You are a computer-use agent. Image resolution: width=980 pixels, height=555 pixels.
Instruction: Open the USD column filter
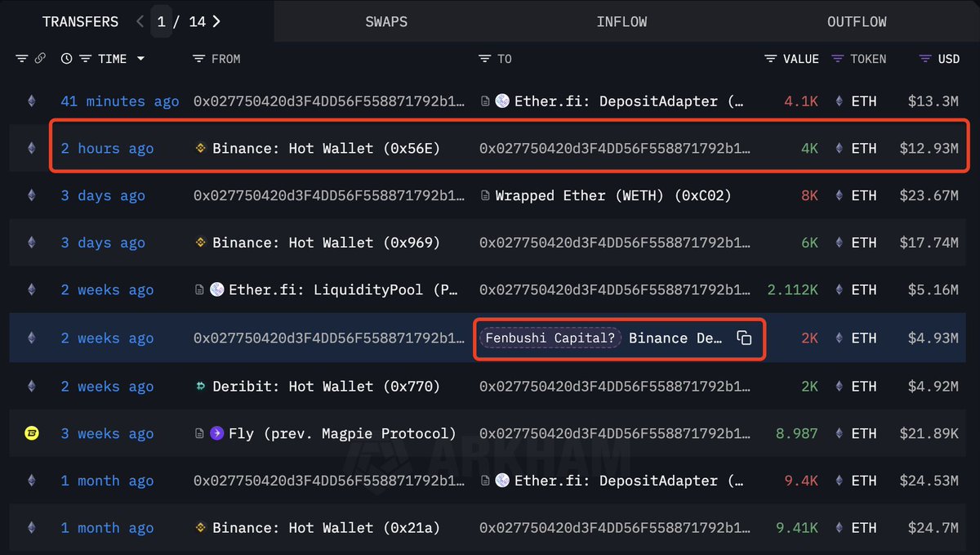coord(924,59)
